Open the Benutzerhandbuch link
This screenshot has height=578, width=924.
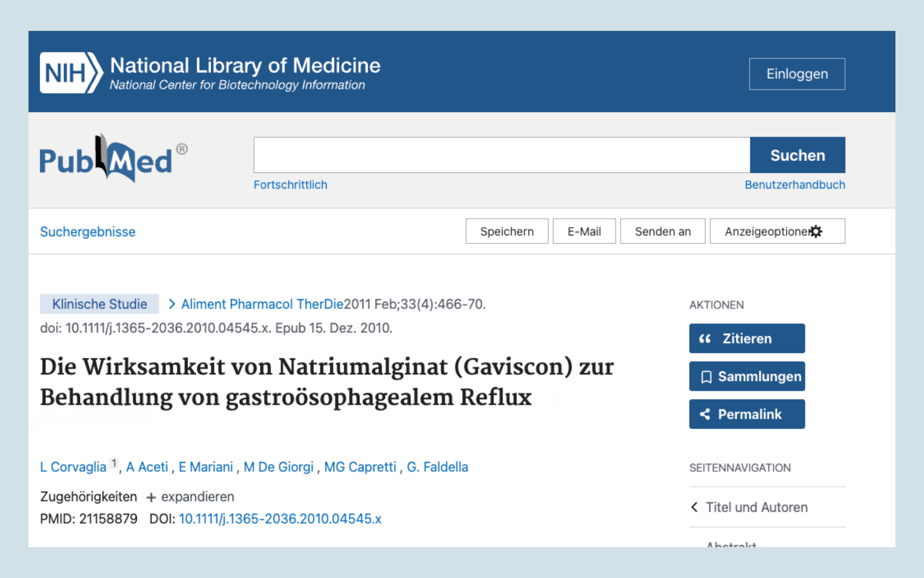795,185
